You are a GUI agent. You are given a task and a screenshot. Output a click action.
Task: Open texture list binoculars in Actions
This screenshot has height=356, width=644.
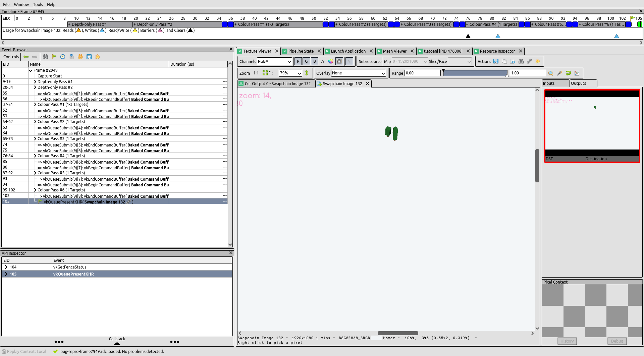click(521, 61)
